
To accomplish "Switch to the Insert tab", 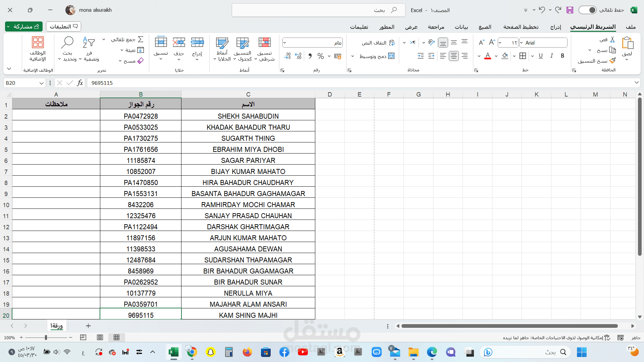I will point(556,27).
